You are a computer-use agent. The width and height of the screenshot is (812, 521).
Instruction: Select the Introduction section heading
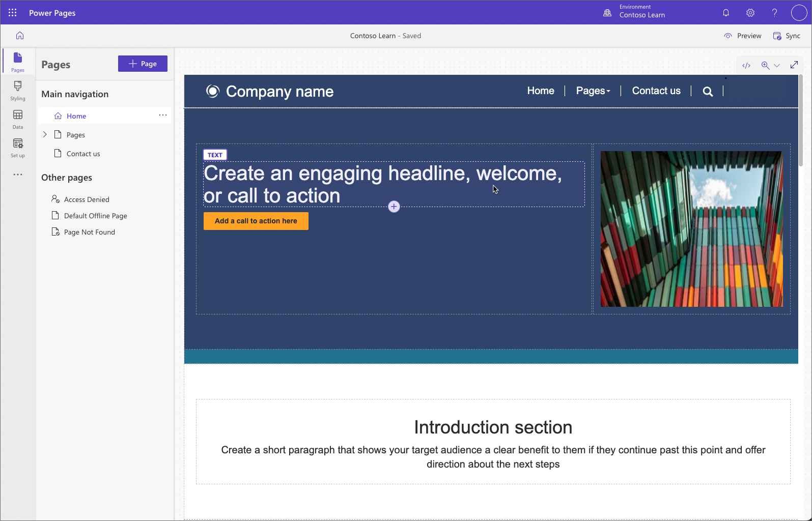pos(493,427)
